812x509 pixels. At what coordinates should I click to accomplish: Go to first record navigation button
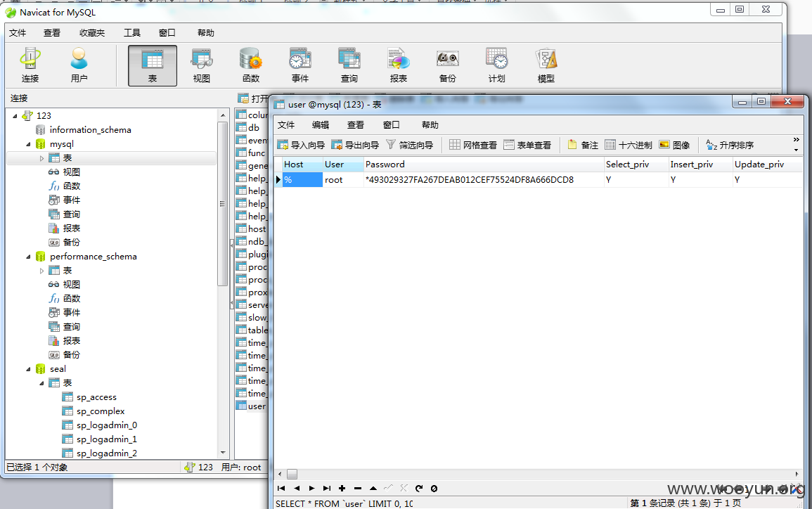[281, 489]
